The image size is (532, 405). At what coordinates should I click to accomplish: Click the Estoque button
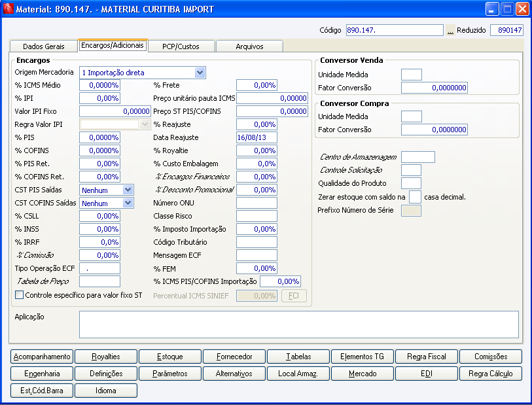[170, 357]
